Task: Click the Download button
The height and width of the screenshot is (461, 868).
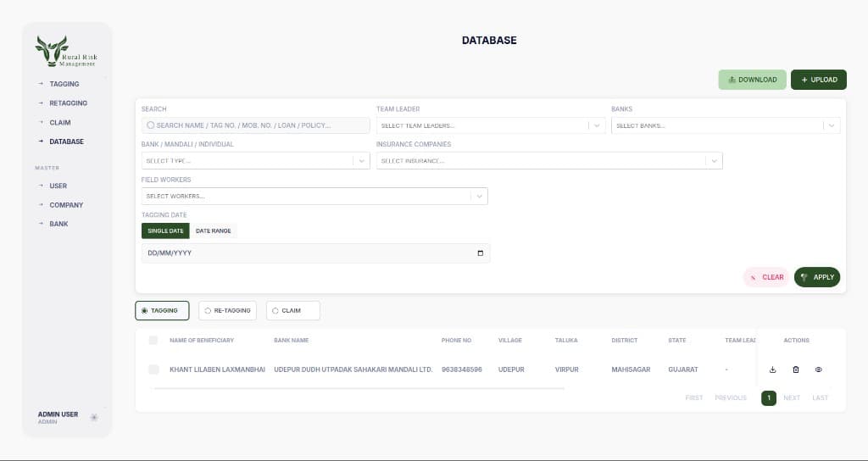Action: (x=753, y=80)
